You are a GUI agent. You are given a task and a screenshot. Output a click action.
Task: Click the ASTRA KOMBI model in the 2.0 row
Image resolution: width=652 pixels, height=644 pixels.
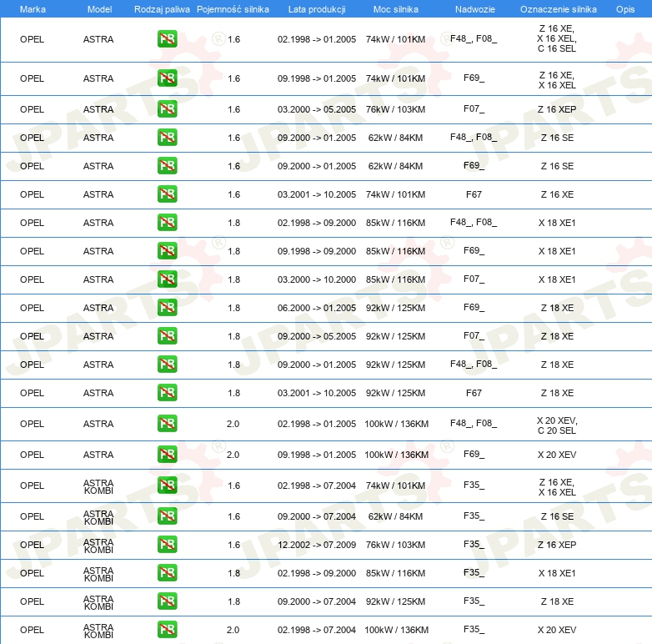coord(98,630)
